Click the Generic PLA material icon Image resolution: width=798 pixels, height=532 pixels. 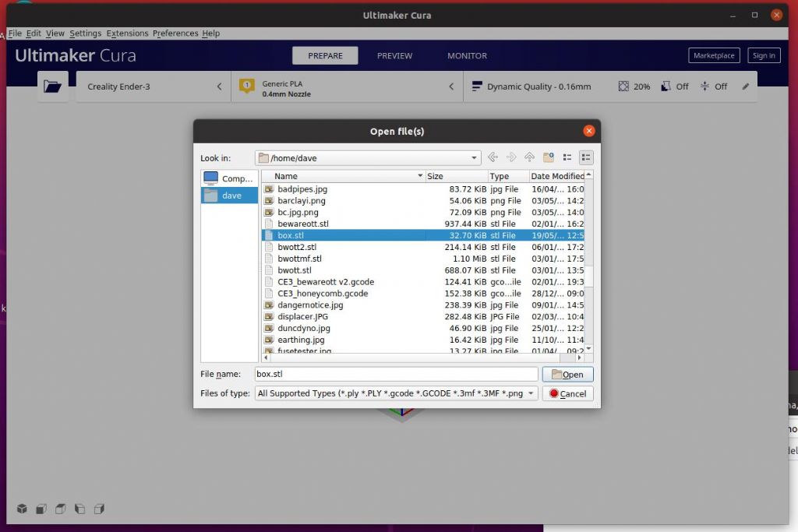pyautogui.click(x=247, y=86)
